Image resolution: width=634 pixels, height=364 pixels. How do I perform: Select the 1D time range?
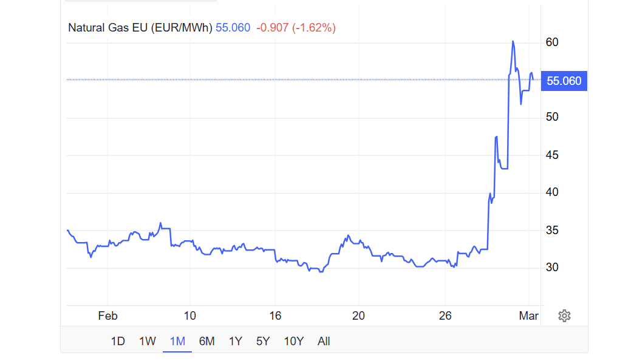[118, 341]
